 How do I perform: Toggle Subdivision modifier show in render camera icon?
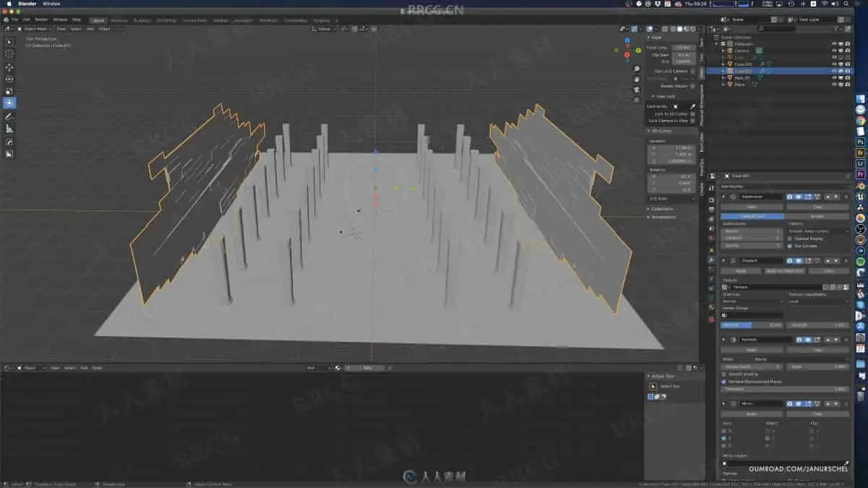point(790,197)
